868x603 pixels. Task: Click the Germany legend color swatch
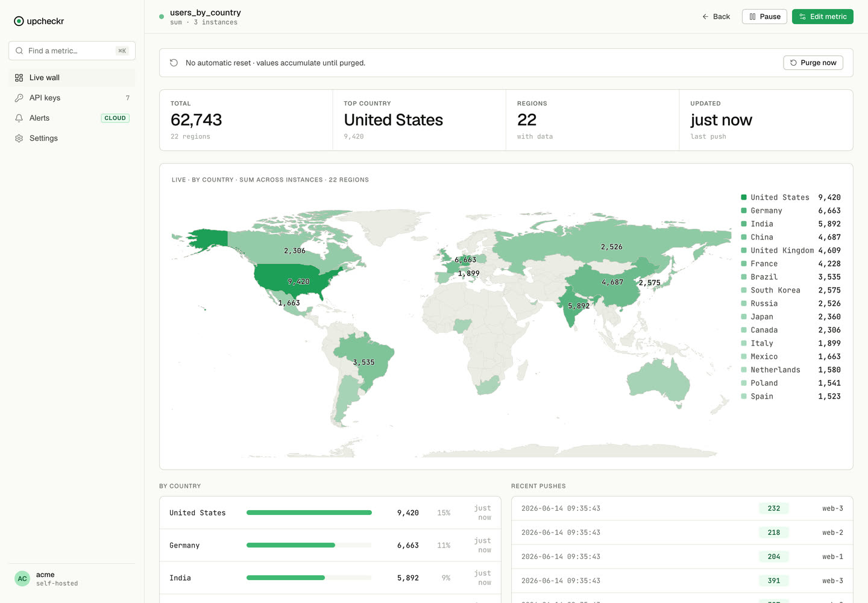click(x=744, y=210)
